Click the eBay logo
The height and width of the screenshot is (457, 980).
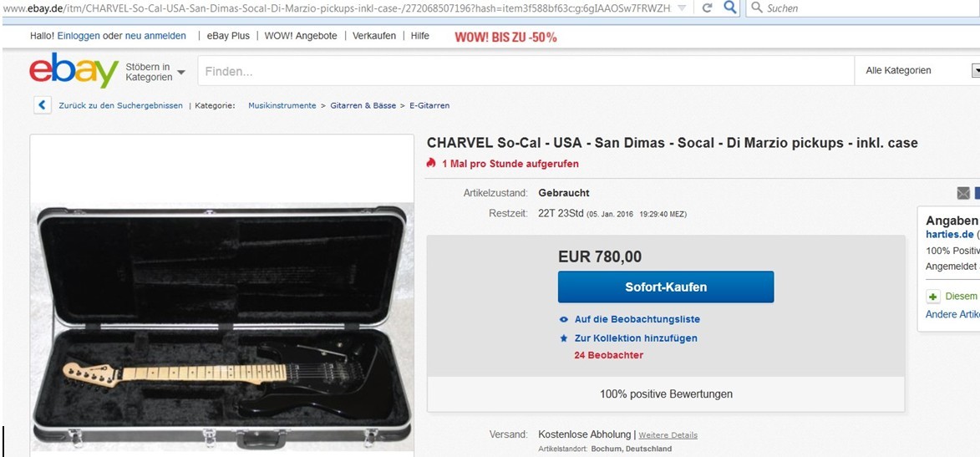74,70
